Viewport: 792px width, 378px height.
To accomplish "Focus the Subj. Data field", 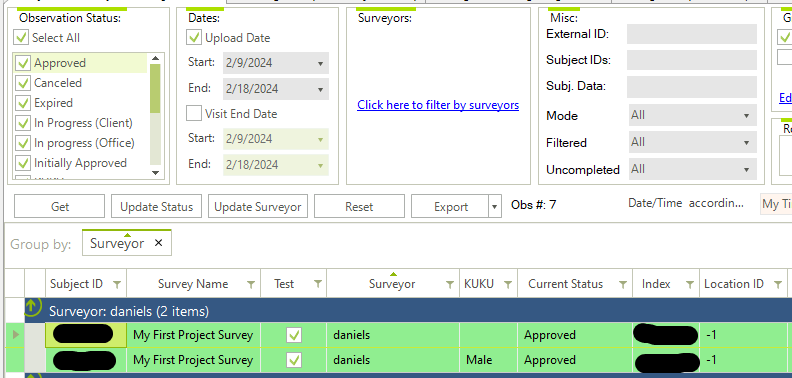I will coord(692,86).
